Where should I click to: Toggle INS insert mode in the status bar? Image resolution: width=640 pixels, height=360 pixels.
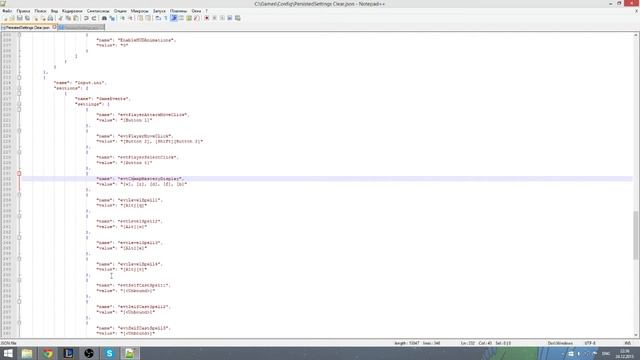[x=627, y=343]
